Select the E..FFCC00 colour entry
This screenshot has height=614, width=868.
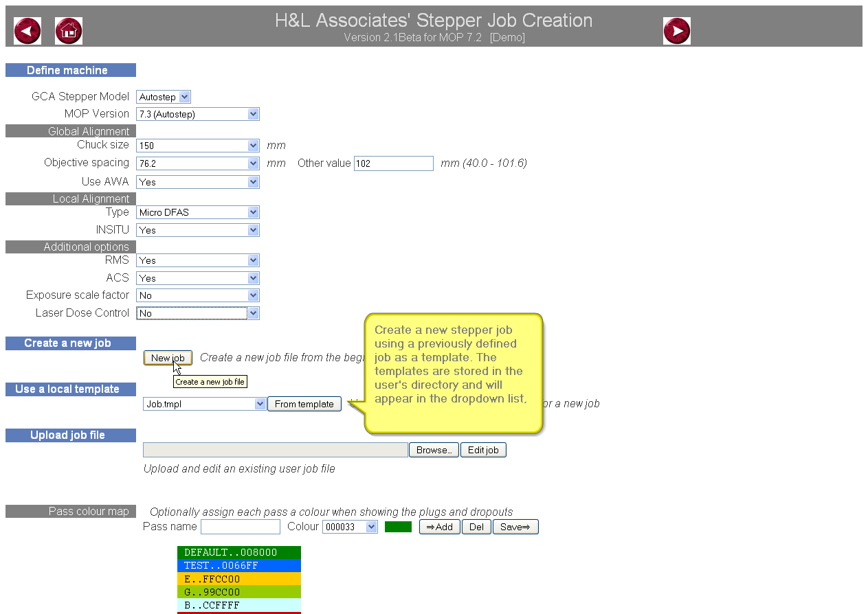239,578
